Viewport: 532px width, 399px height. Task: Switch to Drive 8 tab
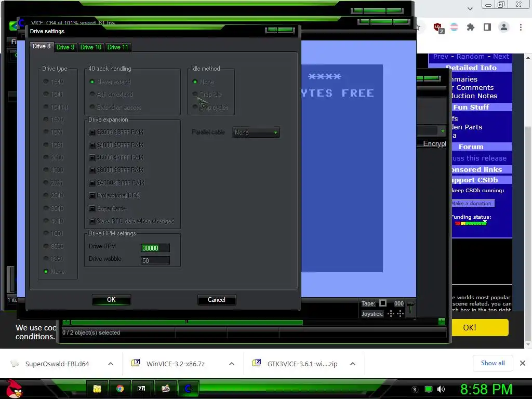click(42, 46)
